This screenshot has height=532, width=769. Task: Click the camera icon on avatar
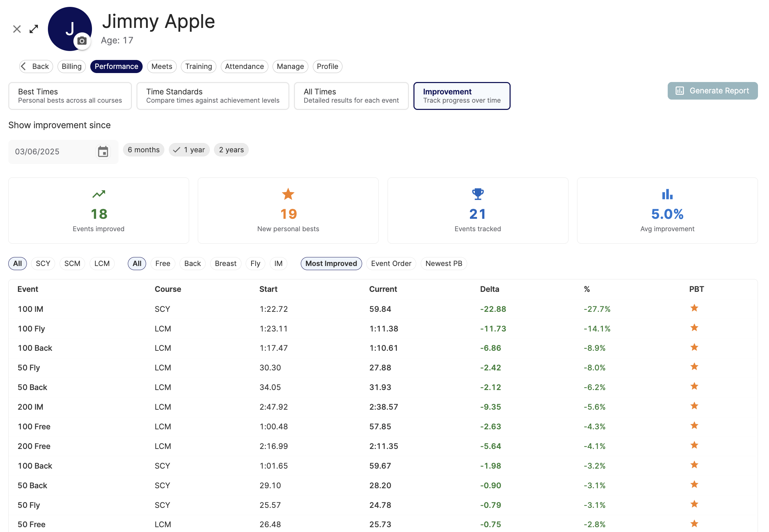click(x=82, y=41)
